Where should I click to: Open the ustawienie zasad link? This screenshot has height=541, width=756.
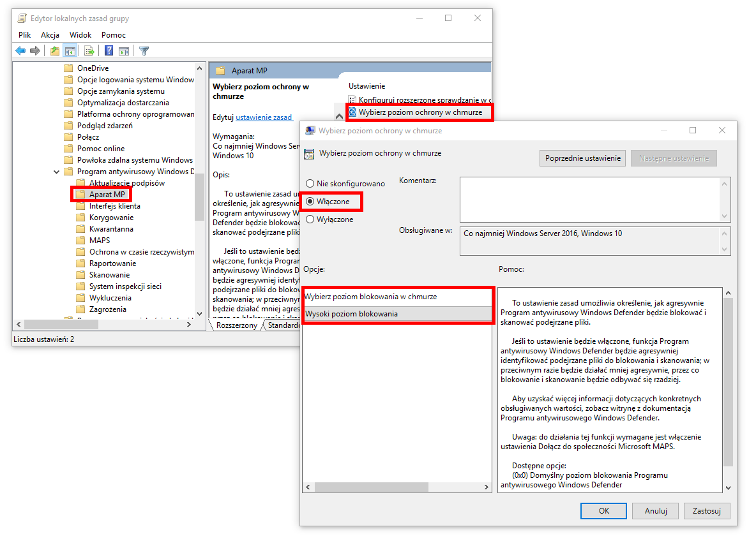click(264, 117)
